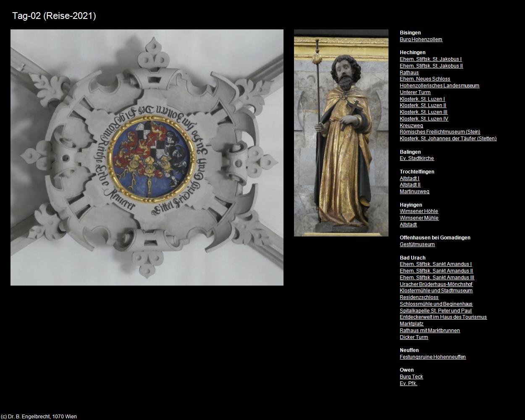525x420 pixels.
Task: Visit the Martinusweg link
Action: [x=415, y=192]
